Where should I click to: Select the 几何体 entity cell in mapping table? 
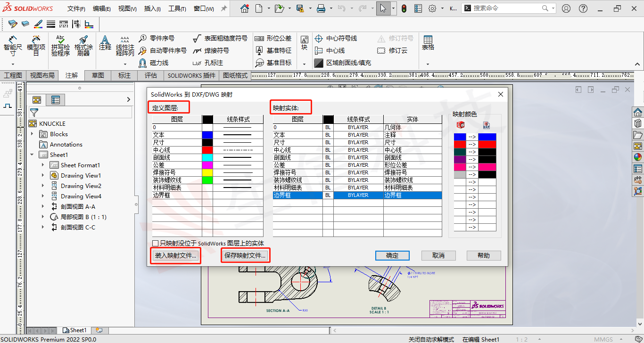coord(413,127)
